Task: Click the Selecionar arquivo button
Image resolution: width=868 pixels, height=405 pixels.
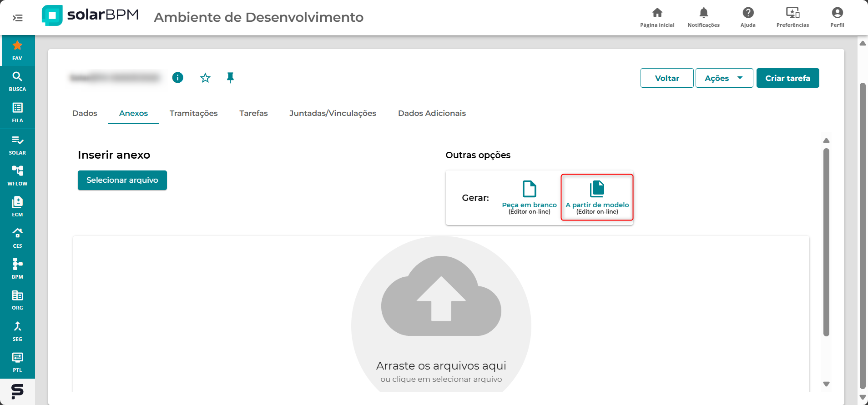Action: pyautogui.click(x=122, y=180)
